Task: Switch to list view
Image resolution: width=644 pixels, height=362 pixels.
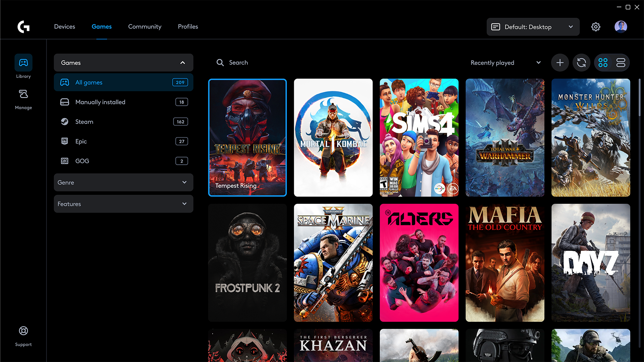Action: click(621, 62)
